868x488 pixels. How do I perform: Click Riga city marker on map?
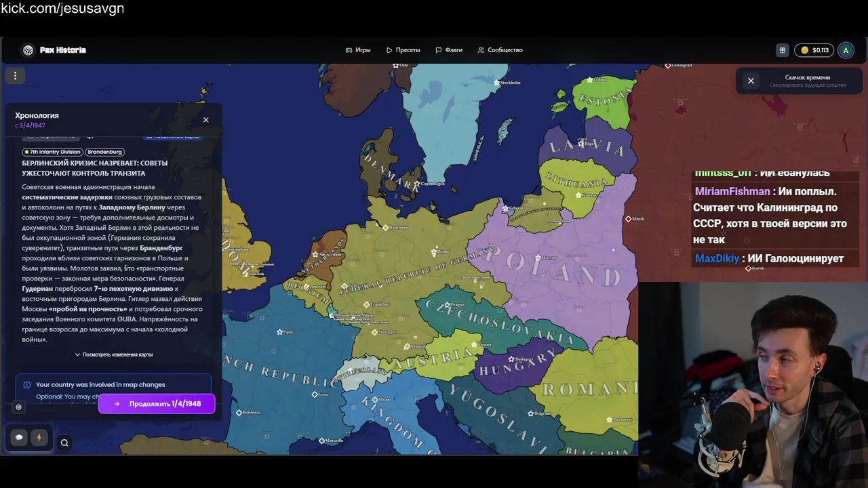581,144
